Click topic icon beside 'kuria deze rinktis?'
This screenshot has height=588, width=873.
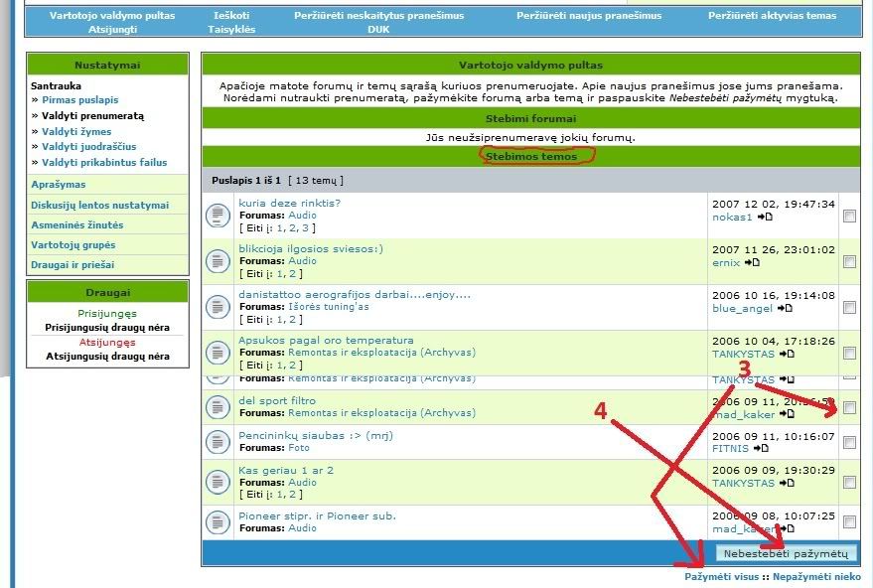(x=218, y=216)
